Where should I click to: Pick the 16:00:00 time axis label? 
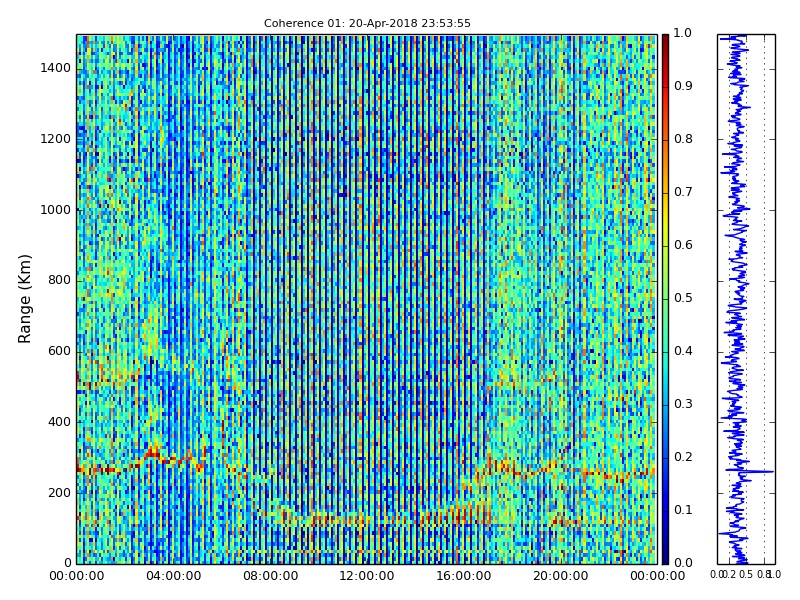coord(464,577)
